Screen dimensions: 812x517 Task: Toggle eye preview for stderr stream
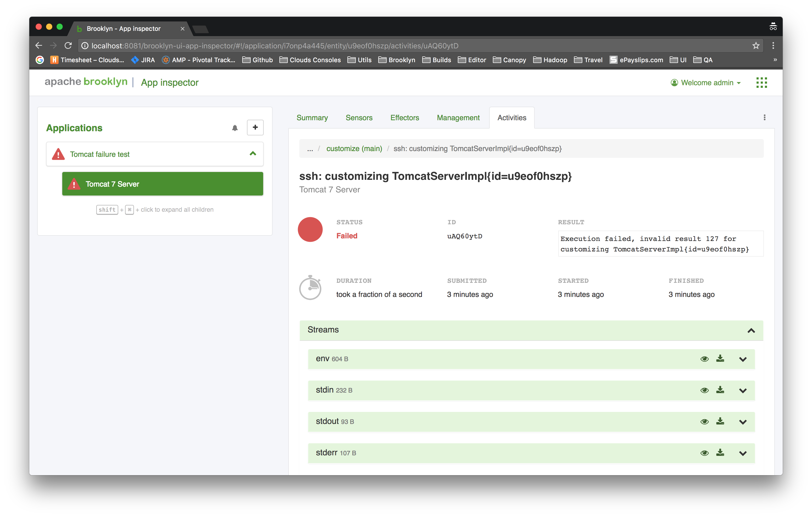click(x=704, y=453)
